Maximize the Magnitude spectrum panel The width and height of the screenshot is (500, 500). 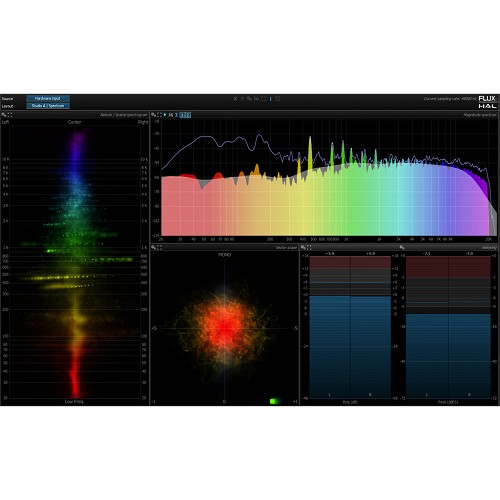159,115
